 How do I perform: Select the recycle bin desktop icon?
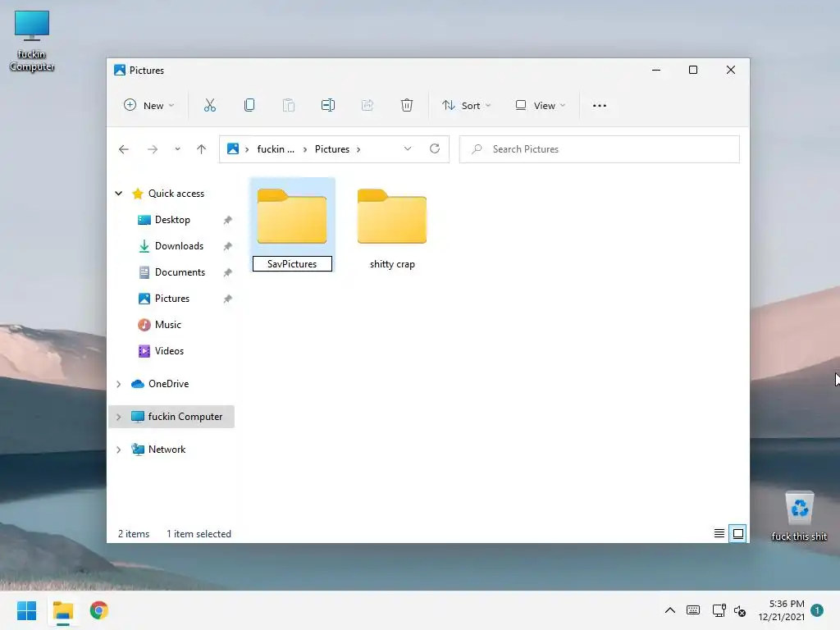point(799,516)
